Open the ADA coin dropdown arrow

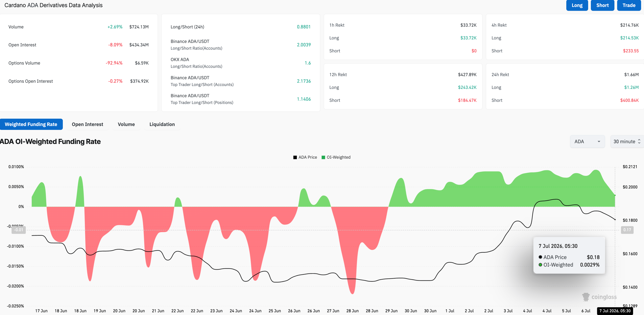pyautogui.click(x=599, y=141)
